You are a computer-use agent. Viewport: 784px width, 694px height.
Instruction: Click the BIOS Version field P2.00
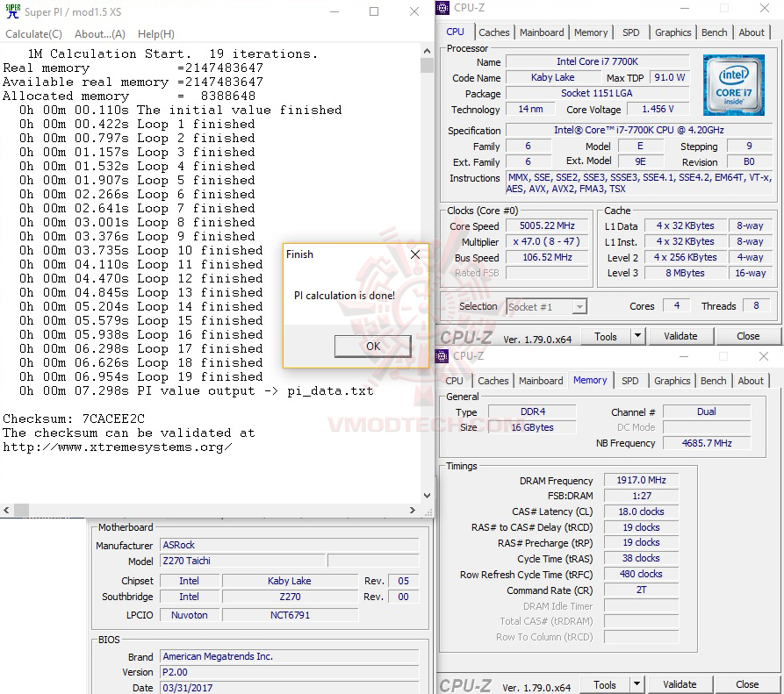pyautogui.click(x=289, y=673)
